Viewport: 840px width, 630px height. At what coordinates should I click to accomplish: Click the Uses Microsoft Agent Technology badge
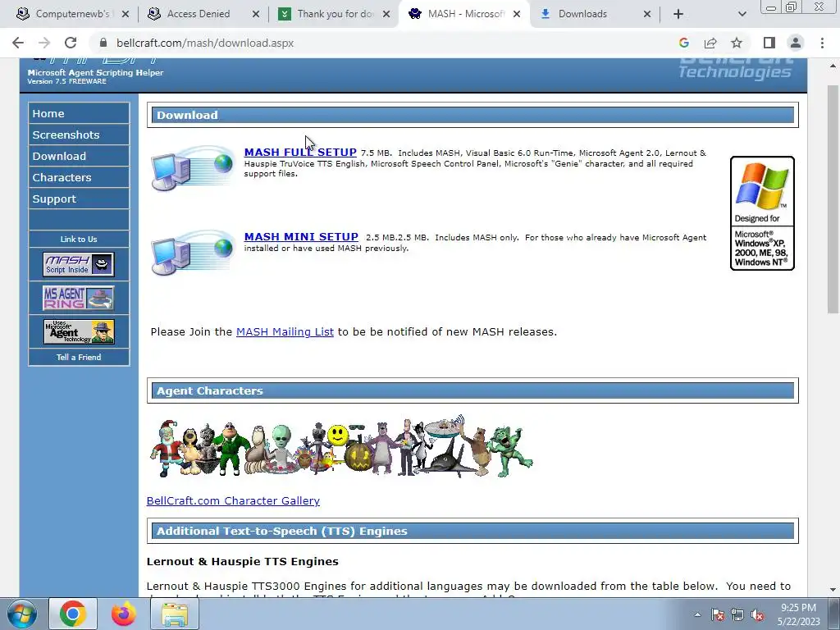[79, 331]
